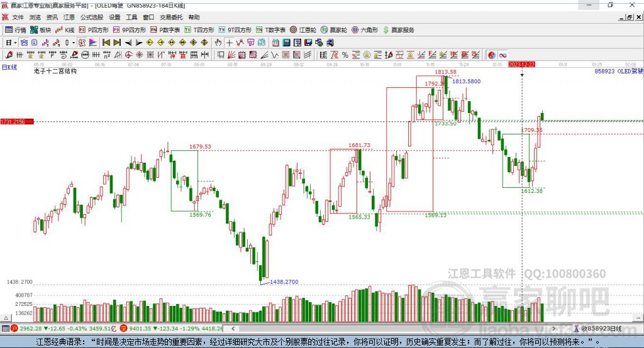644x348 pixels.
Task: Click the calendar icon in toolbar
Action: pyautogui.click(x=275, y=43)
